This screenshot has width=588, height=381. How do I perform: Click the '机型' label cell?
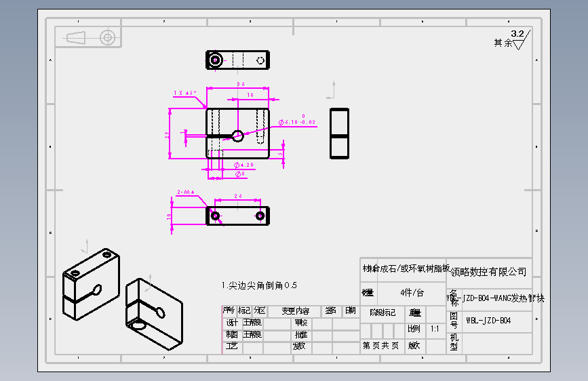454,342
